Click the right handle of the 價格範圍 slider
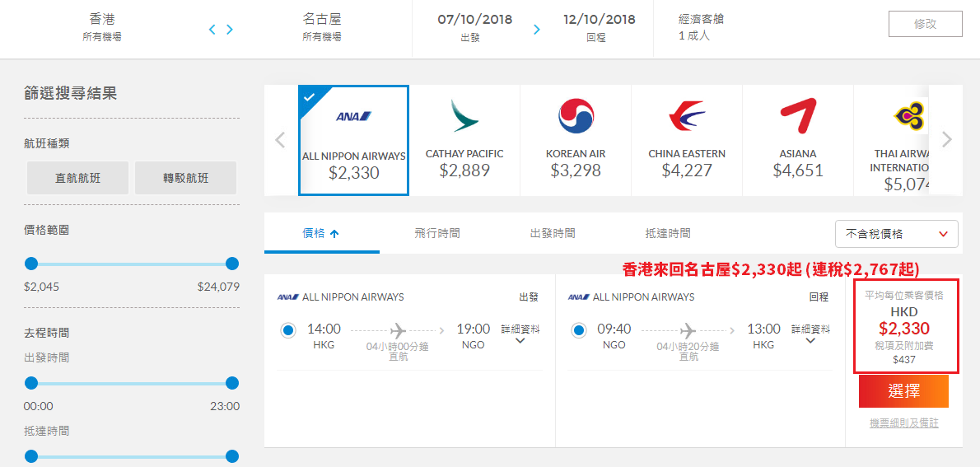The width and height of the screenshot is (980, 467). [x=232, y=264]
